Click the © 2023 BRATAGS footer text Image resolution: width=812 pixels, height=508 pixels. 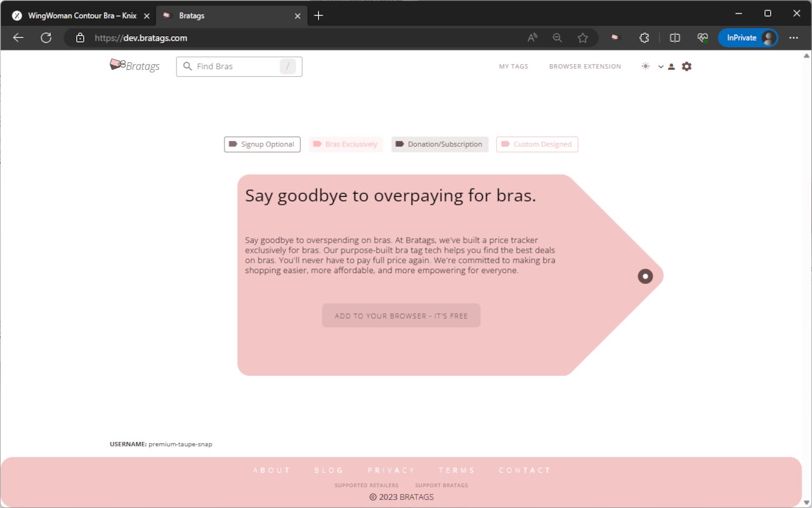(402, 497)
